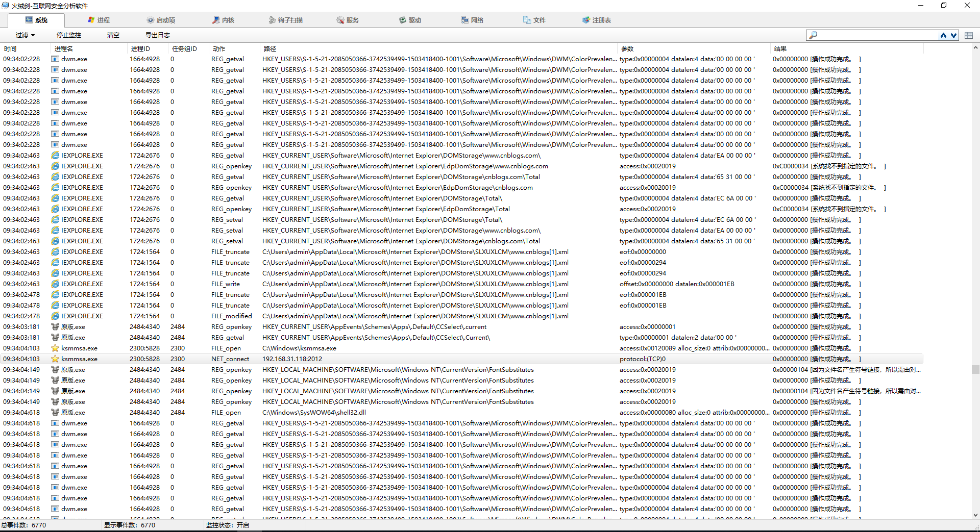Image resolution: width=980 pixels, height=532 pixels.
Task: Go to the 服务 tab
Action: pyautogui.click(x=348, y=20)
